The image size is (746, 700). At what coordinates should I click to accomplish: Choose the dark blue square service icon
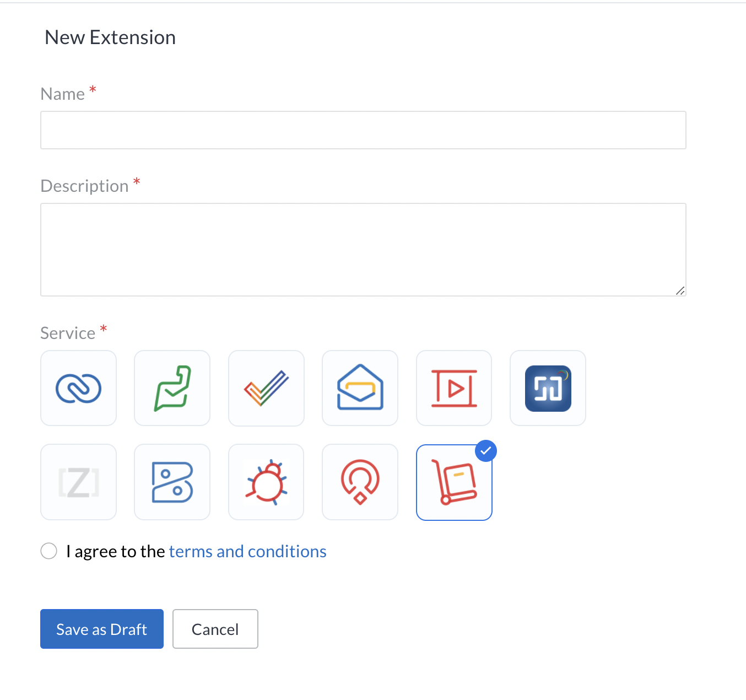pyautogui.click(x=548, y=388)
